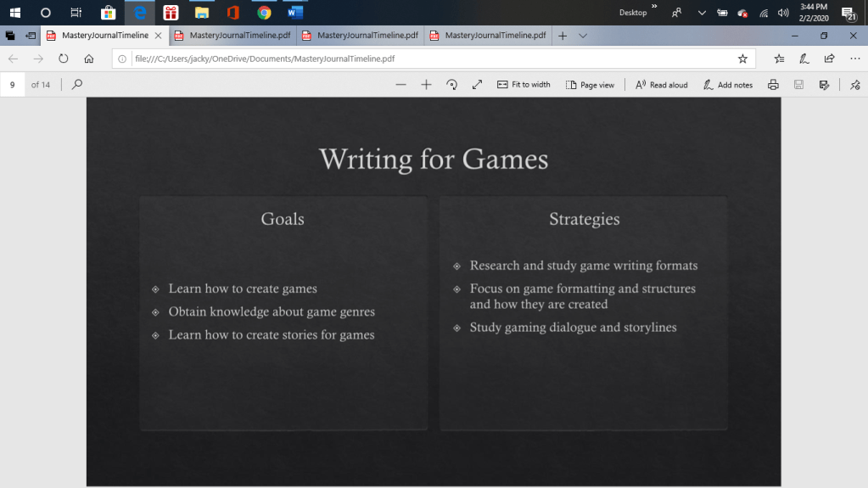Click the Fit to width button
Image resolution: width=868 pixels, height=488 pixels.
pos(524,85)
